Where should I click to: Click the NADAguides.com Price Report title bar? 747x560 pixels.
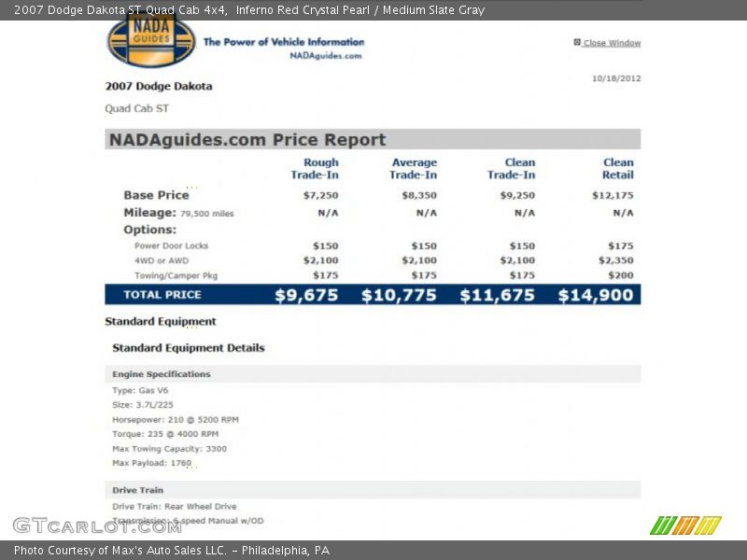tap(373, 140)
